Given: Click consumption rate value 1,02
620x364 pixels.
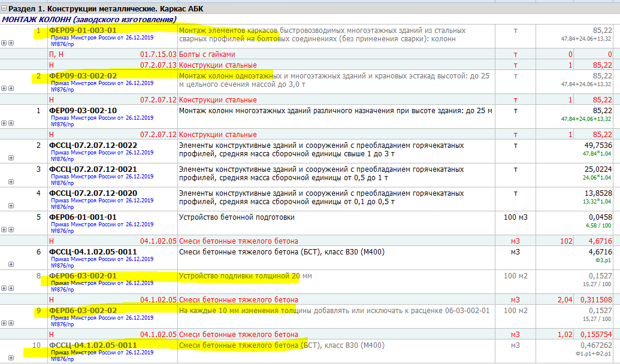Looking at the screenshot, I should click(x=565, y=334).
